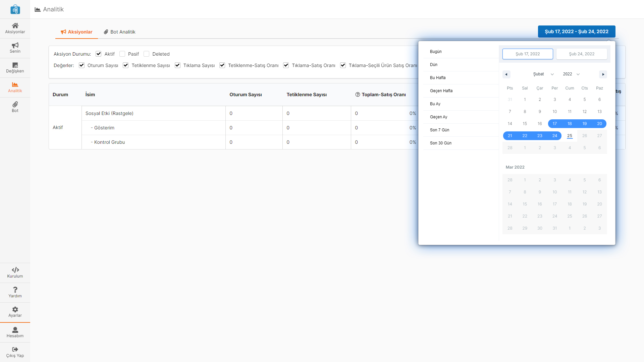
Task: Open the 2022 year dropdown
Action: 571,74
